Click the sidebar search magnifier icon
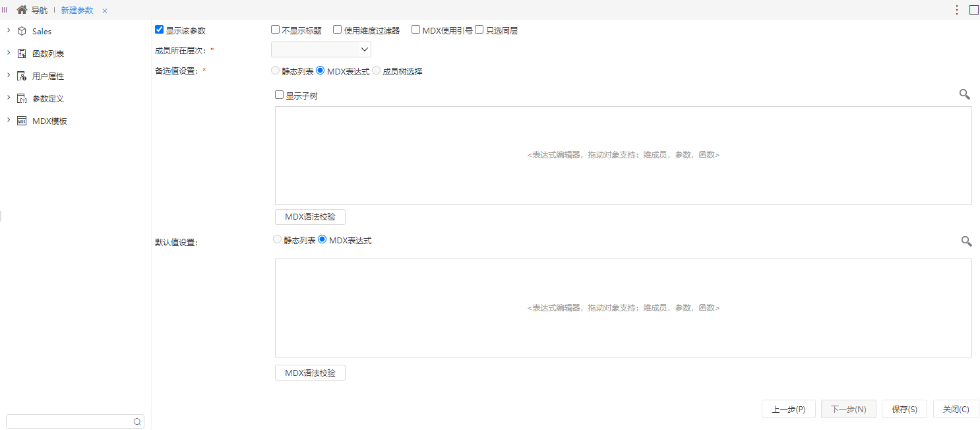The width and height of the screenshot is (980, 430). (137, 421)
